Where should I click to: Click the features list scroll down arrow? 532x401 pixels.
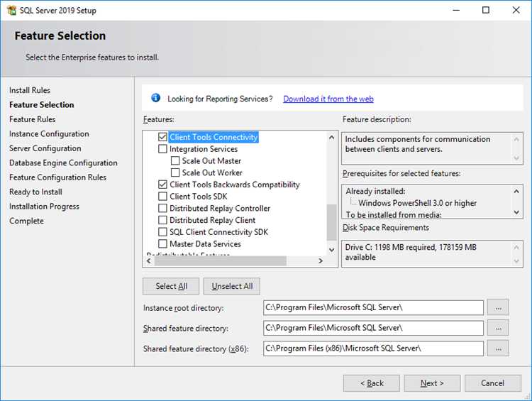[x=331, y=250]
